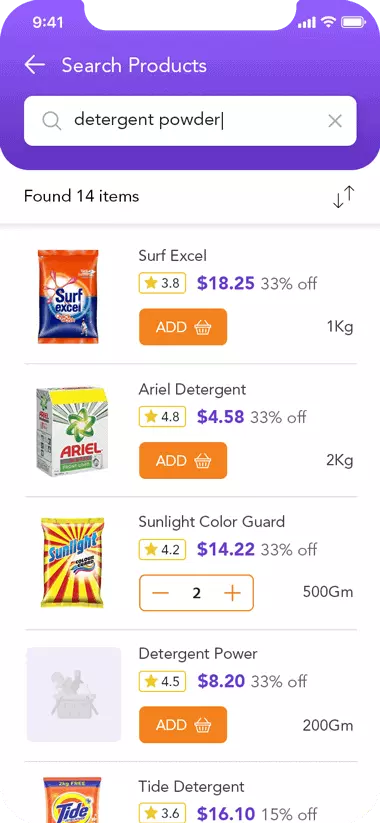Tap the Sunlight 4.2 star rating badge
The width and height of the screenshot is (380, 823).
162,550
